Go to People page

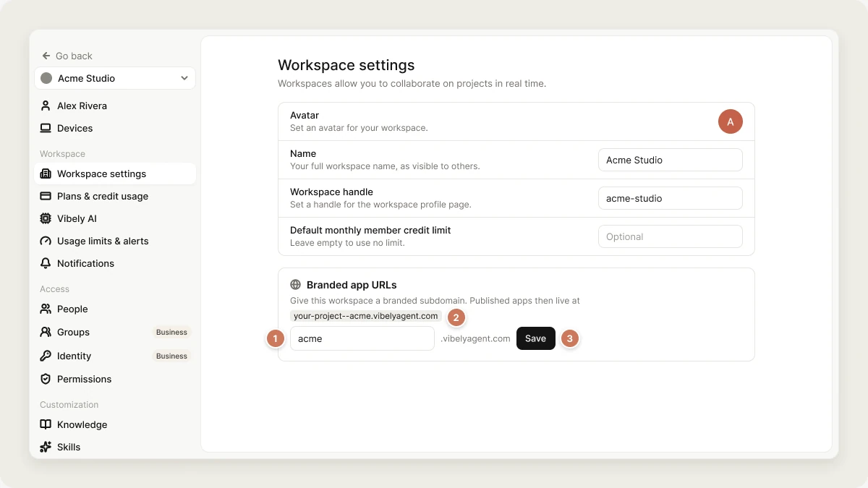[115, 309]
